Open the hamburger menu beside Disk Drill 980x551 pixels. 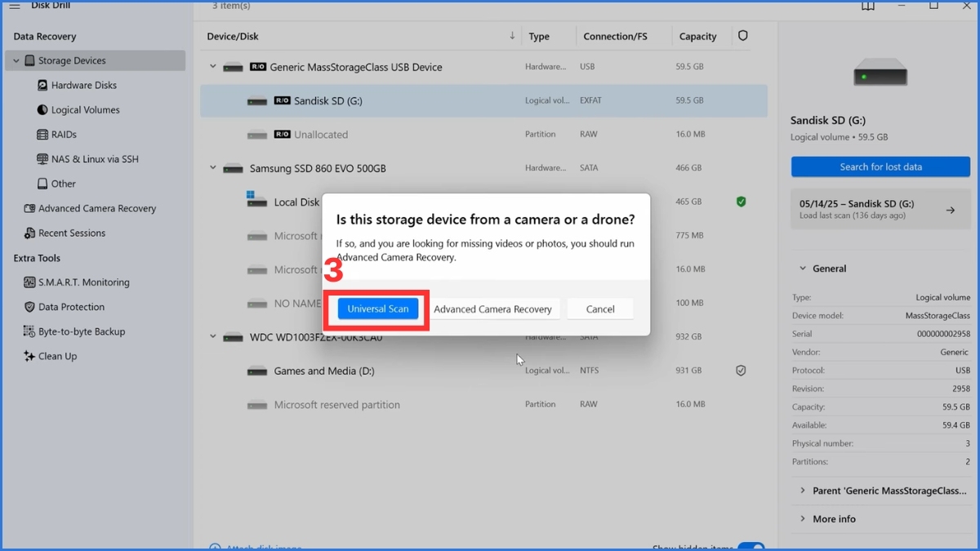coord(15,6)
